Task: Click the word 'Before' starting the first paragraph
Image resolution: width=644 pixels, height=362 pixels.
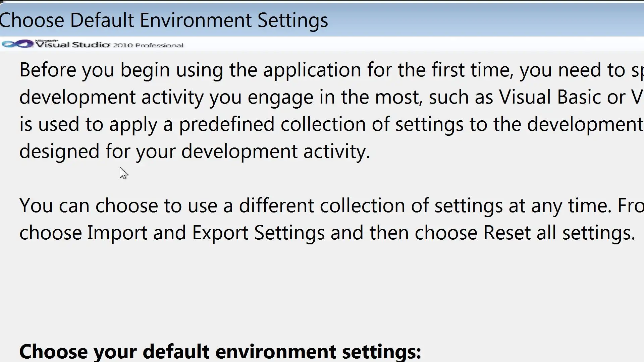Action: (48, 70)
